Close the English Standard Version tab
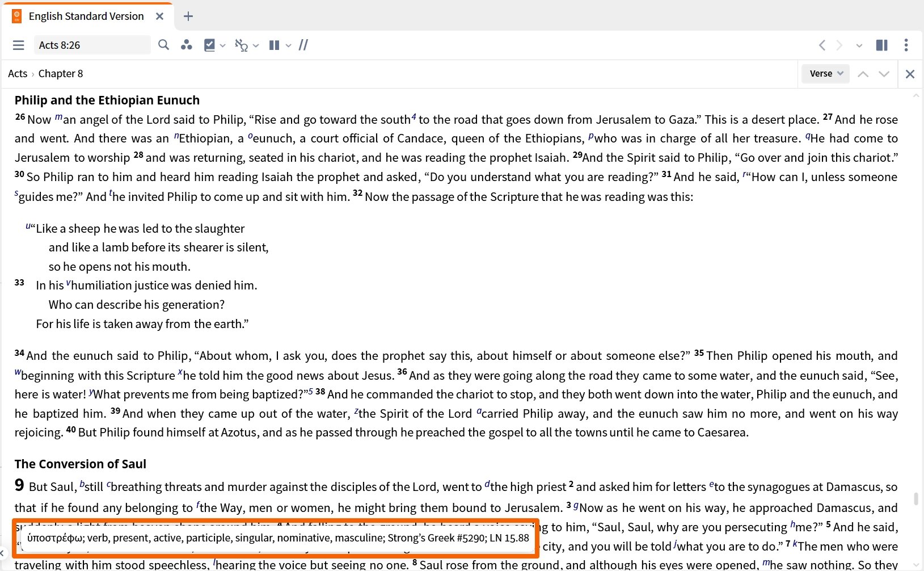924x571 pixels. point(160,16)
